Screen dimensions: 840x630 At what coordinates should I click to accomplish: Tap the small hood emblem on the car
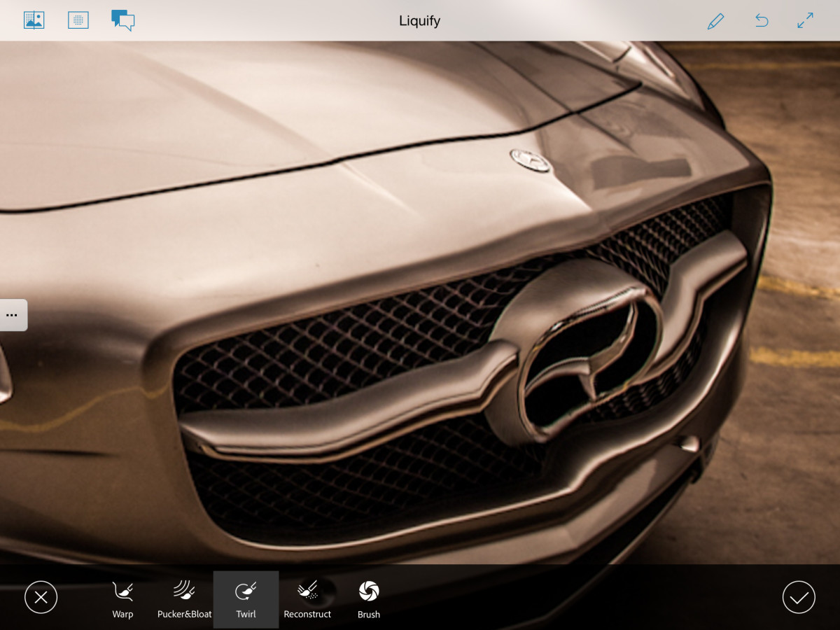(530, 160)
